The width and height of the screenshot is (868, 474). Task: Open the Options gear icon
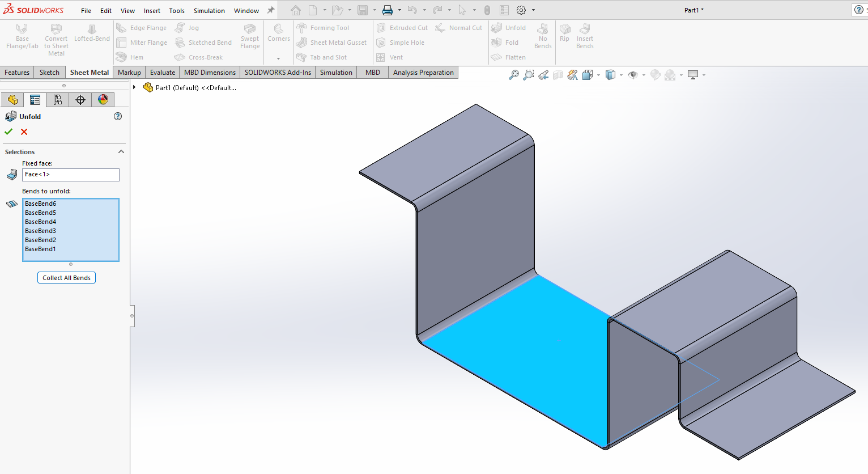click(x=521, y=10)
